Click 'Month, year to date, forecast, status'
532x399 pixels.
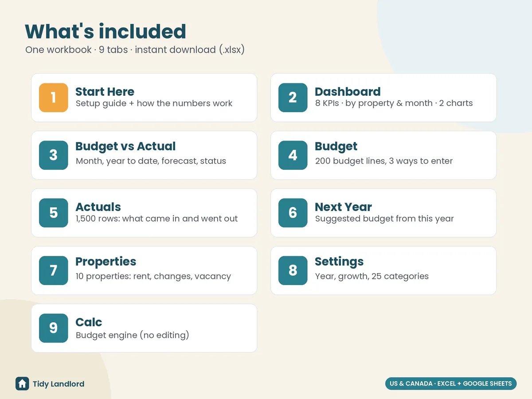pos(151,161)
